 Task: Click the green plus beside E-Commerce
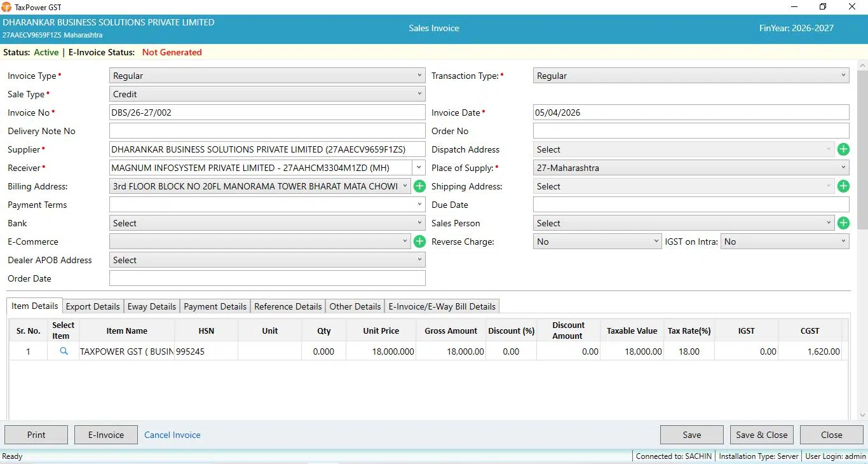tap(419, 242)
